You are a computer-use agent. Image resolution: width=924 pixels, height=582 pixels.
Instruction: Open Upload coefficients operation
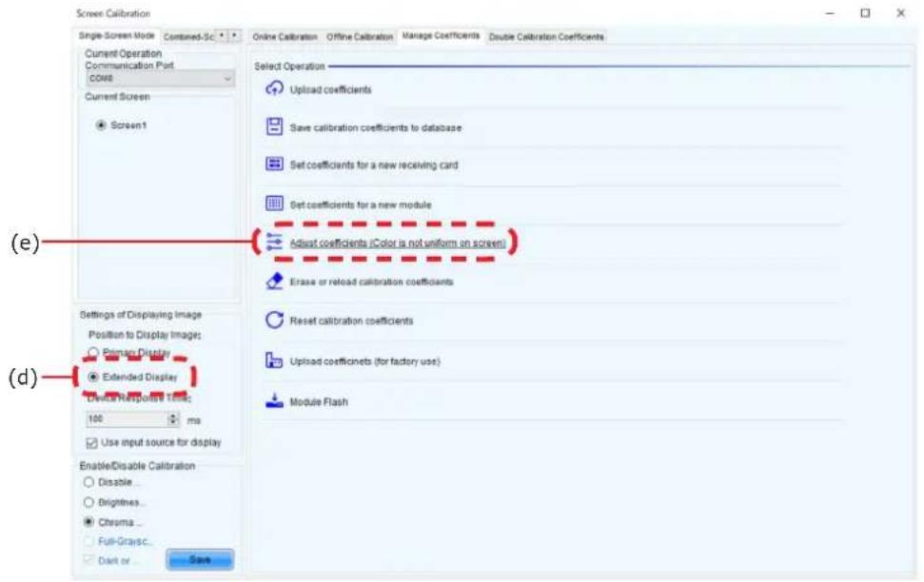pyautogui.click(x=330, y=89)
